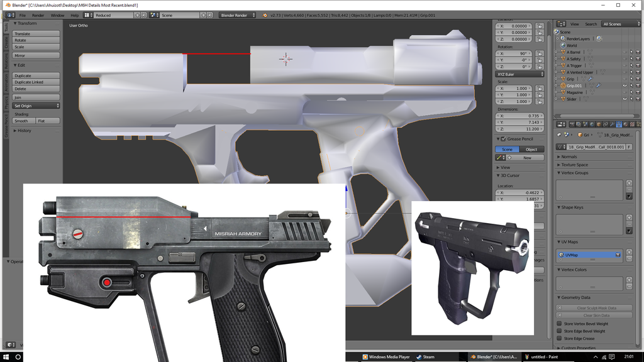
Task: Click the wrench modifier icon on Grip.001 row
Action: [599, 85]
